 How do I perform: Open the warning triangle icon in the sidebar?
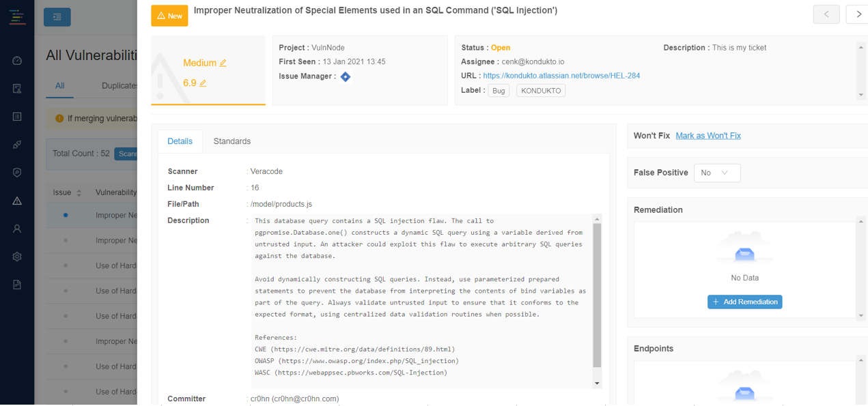point(17,201)
